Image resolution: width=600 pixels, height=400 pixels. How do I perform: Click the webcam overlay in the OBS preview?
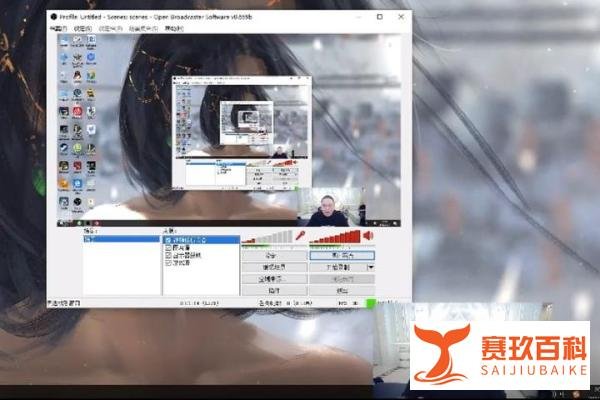(330, 207)
